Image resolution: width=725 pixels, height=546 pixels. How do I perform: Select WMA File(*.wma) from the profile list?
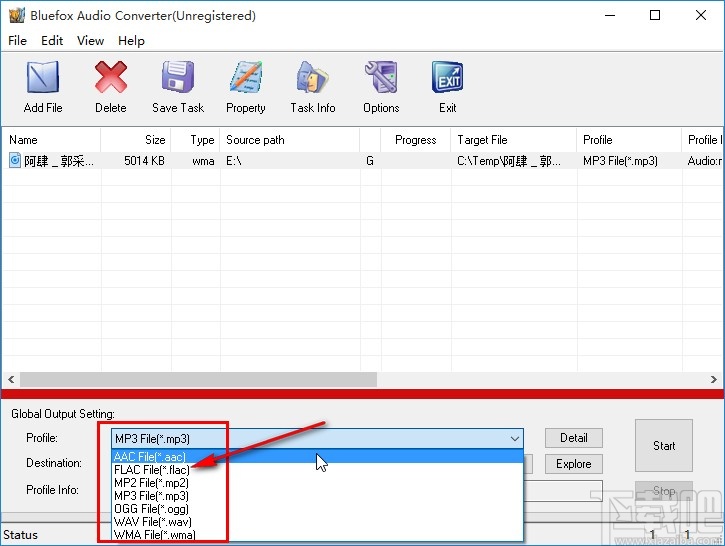pos(317,534)
